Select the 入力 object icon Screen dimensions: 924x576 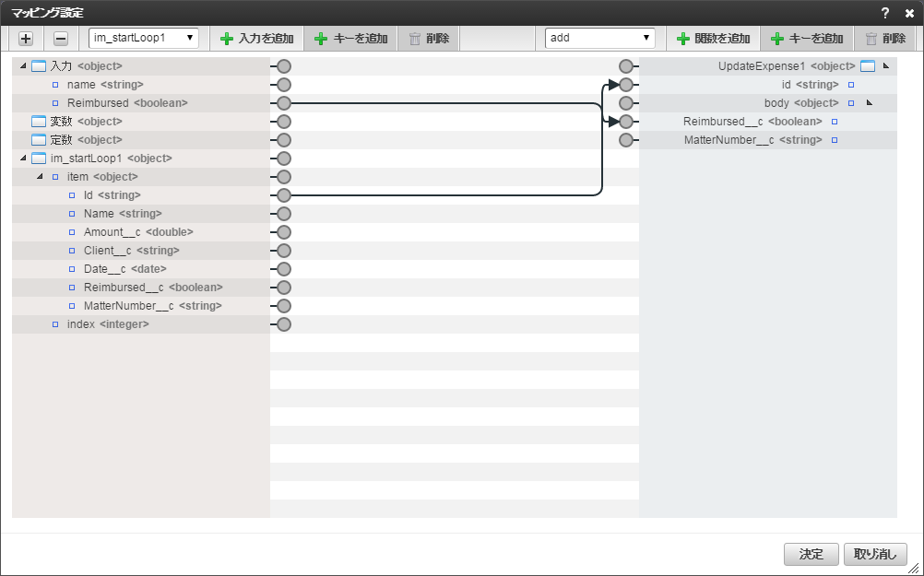coord(39,66)
